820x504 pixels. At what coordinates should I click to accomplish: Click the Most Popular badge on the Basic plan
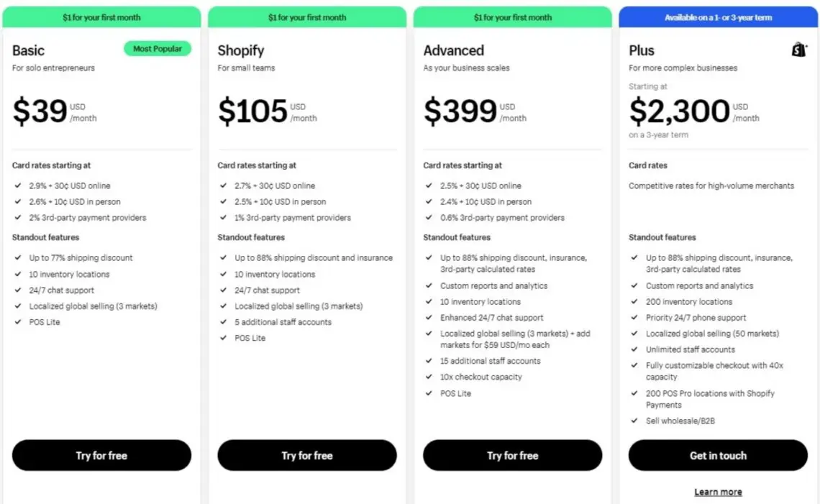(157, 49)
